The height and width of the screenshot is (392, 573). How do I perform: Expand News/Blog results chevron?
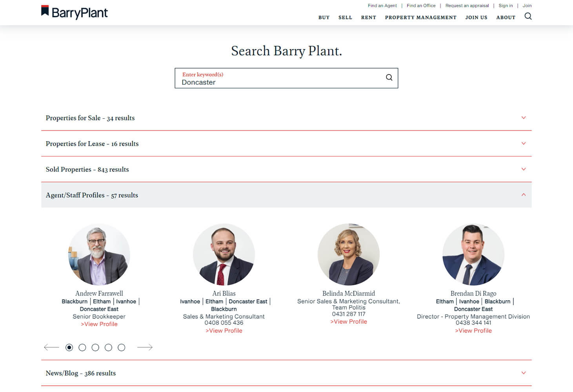(524, 373)
